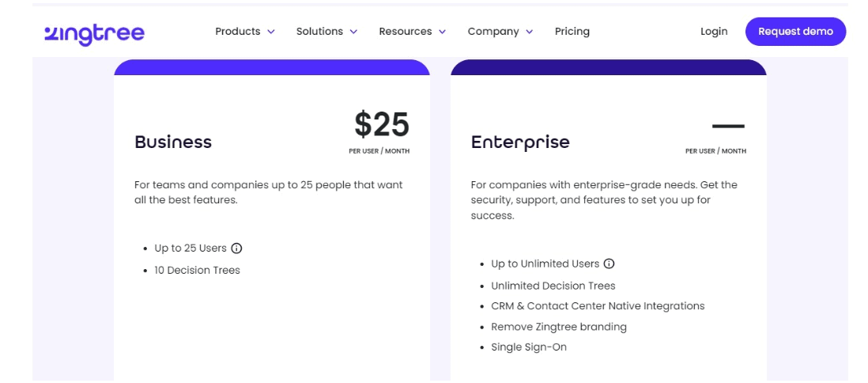Viewport: 868px width, 383px height.
Task: Open the Products menu
Action: click(238, 32)
